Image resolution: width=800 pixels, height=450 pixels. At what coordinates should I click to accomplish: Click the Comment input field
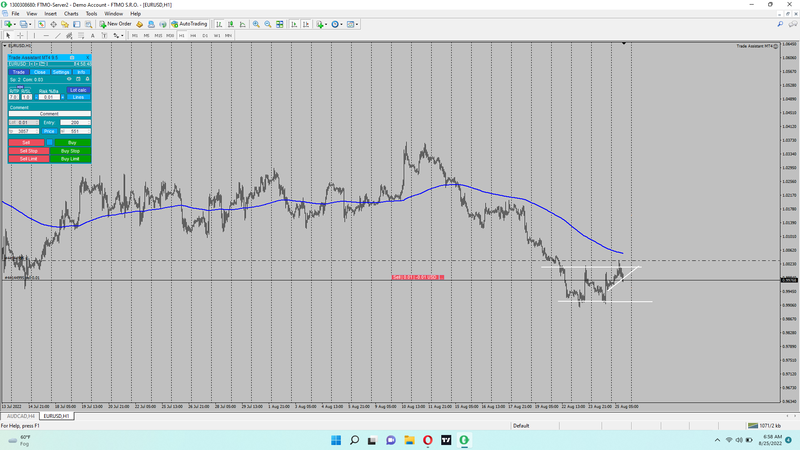tap(49, 114)
